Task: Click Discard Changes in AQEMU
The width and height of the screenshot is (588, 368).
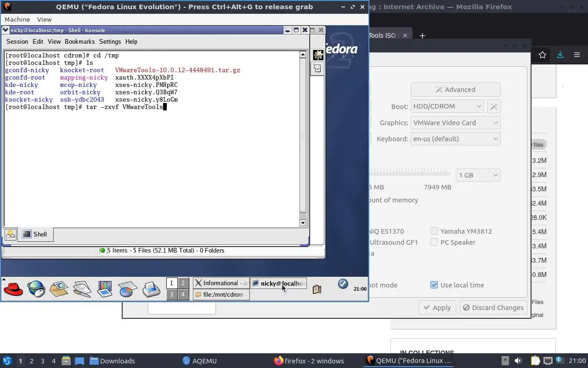Action: (493, 308)
